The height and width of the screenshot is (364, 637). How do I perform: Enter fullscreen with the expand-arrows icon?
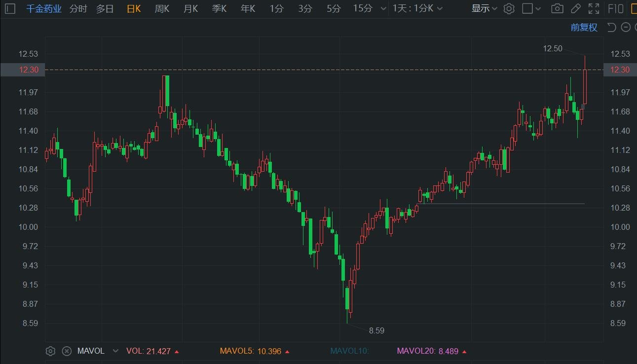594,8
